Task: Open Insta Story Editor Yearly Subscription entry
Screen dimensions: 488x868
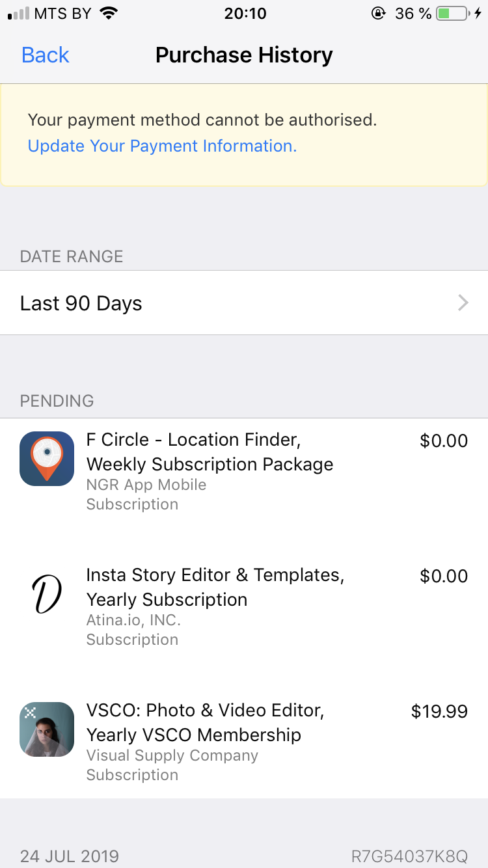Action: [215, 588]
